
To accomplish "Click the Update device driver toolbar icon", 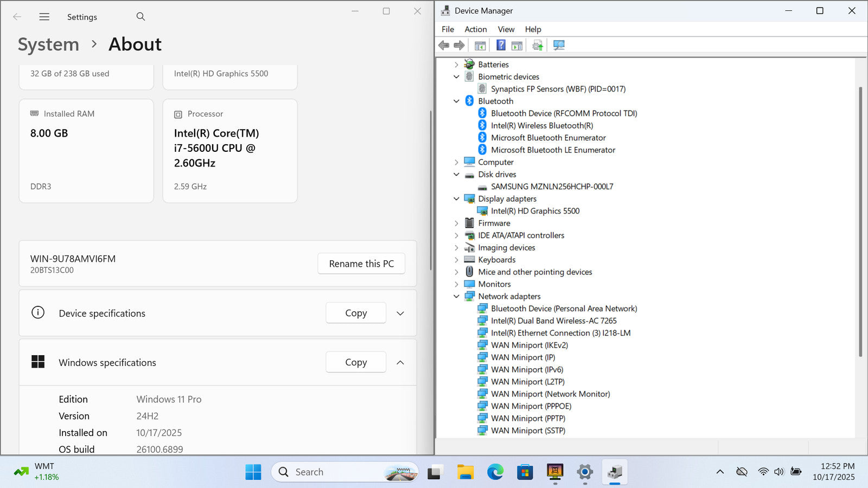I will click(538, 46).
